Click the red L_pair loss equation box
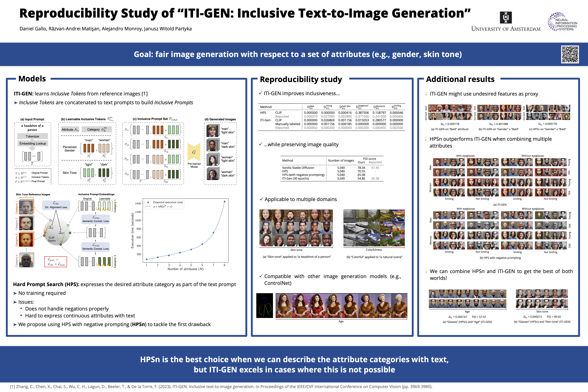 click(56, 262)
